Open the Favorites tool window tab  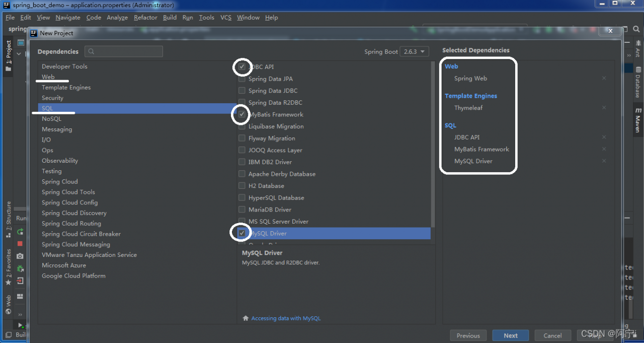tap(9, 267)
